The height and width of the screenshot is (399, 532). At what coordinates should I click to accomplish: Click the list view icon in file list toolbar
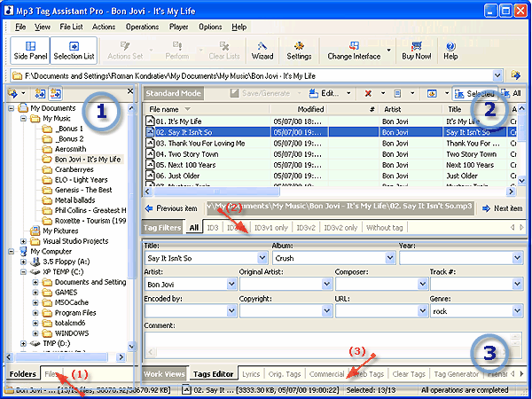click(x=397, y=93)
